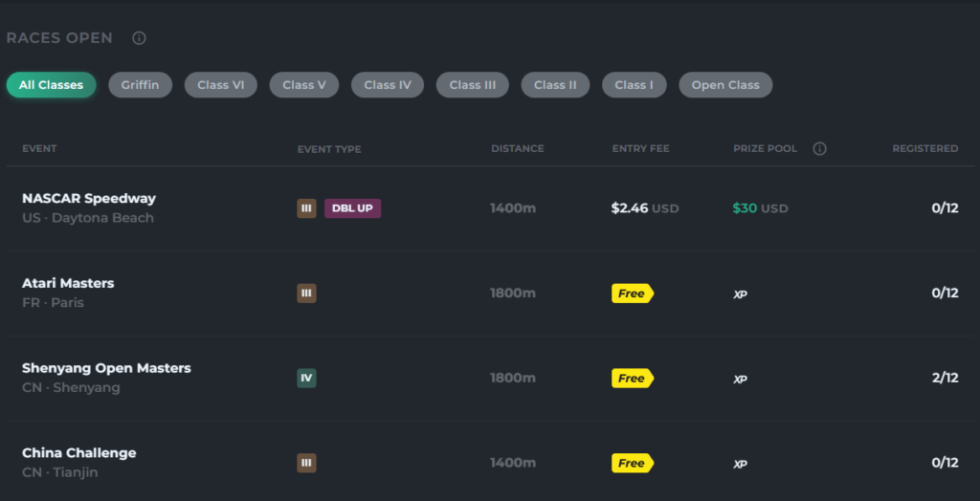
Task: Click the Class IV badge for Shenyang Open Masters
Action: point(306,378)
